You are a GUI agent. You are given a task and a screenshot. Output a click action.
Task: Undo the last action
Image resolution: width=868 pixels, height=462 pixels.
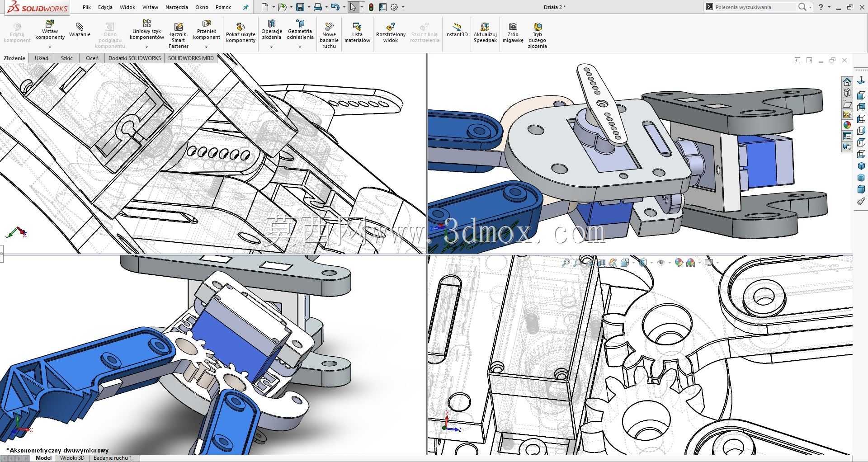pos(335,7)
